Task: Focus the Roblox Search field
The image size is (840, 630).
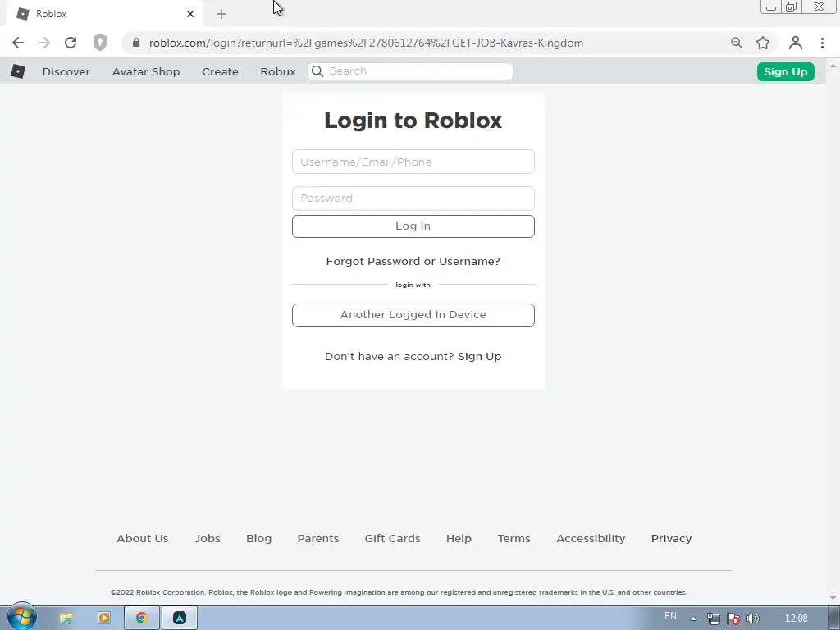Action: (x=410, y=71)
